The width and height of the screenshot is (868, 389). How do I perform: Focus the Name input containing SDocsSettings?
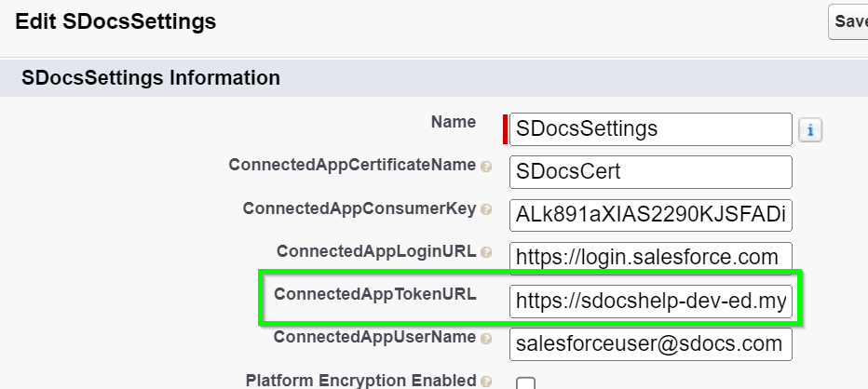(650, 129)
